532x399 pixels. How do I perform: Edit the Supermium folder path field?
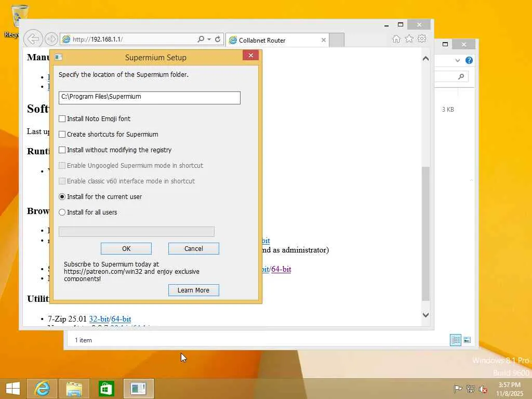(x=149, y=98)
